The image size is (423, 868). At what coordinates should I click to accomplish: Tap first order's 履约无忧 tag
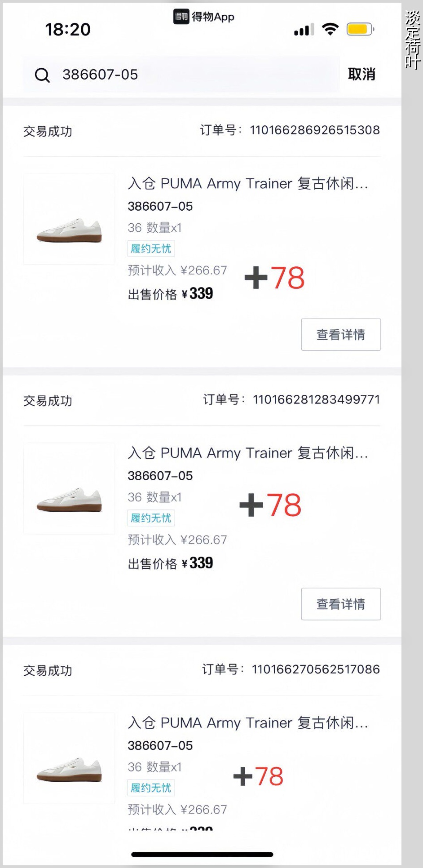point(151,248)
